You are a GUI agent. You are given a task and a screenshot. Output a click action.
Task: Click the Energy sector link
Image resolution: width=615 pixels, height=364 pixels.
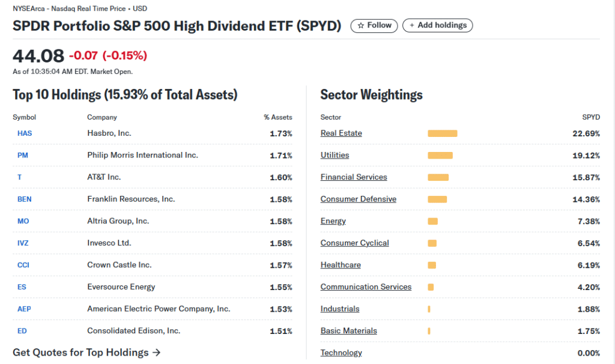click(x=333, y=221)
